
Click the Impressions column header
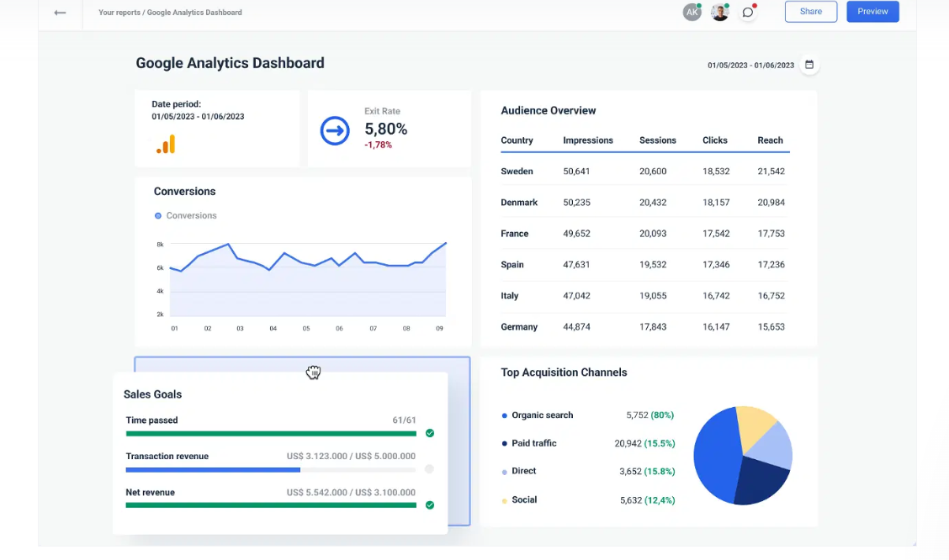tap(587, 140)
